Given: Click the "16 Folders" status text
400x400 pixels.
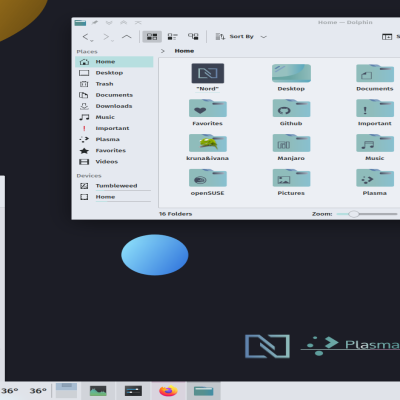Looking at the screenshot, I should pos(176,214).
